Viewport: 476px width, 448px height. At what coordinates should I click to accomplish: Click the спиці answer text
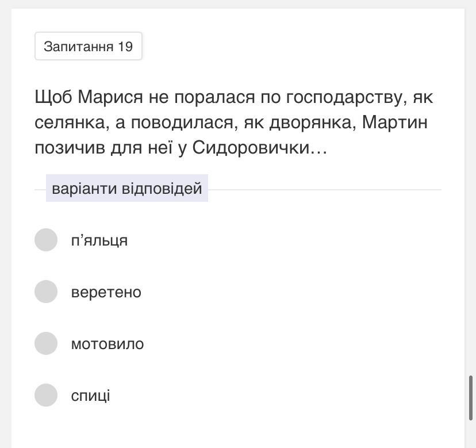click(x=91, y=396)
